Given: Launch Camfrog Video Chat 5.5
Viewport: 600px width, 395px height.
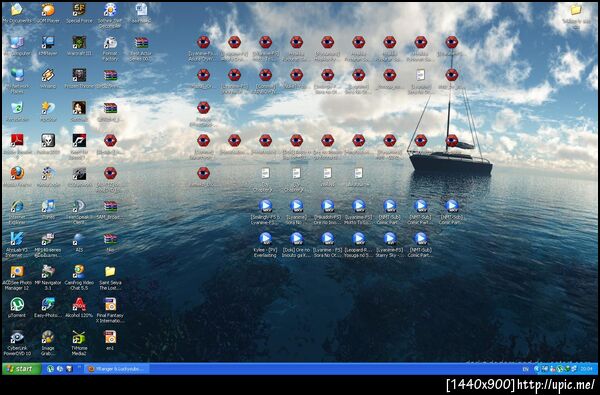Looking at the screenshot, I should pos(79,278).
